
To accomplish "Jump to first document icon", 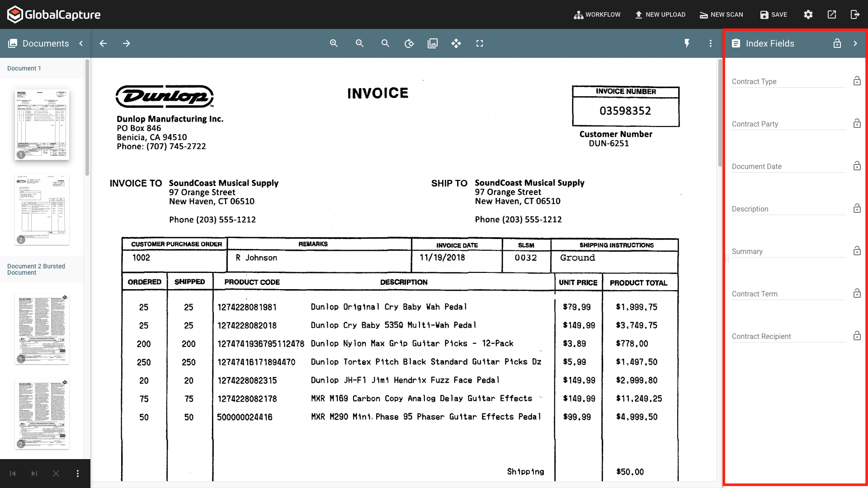I will (x=13, y=474).
